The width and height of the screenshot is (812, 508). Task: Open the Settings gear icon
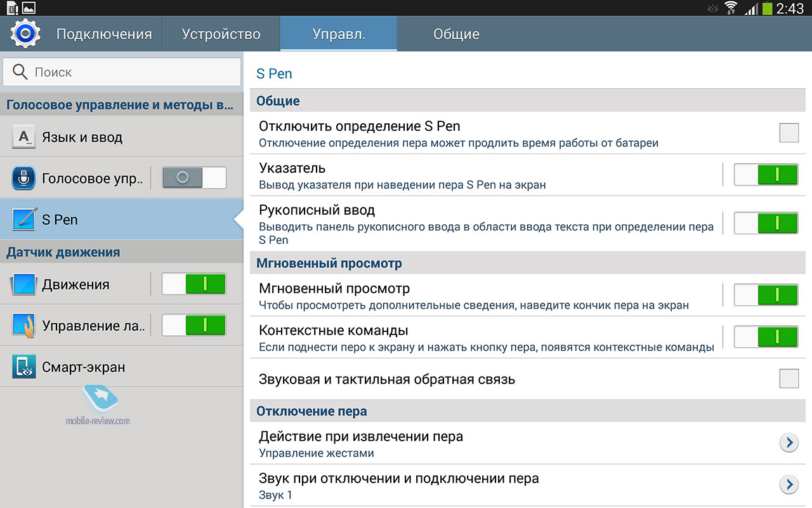(x=25, y=34)
